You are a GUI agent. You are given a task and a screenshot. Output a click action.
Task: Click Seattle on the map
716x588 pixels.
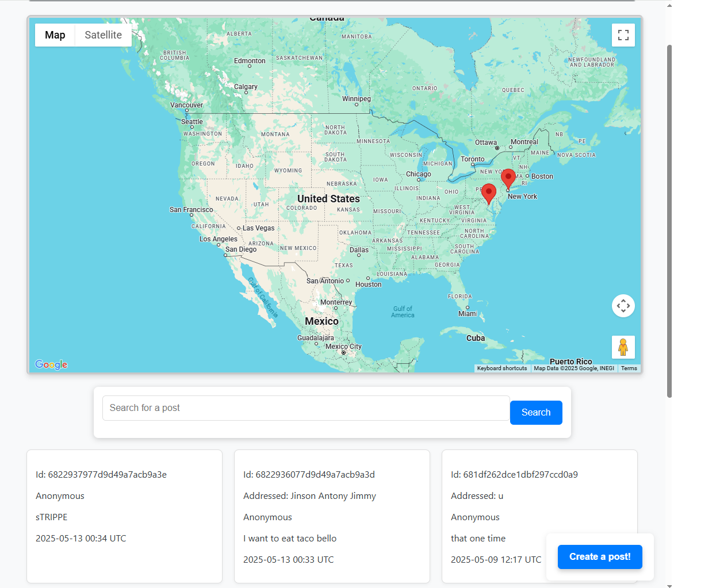click(x=192, y=122)
